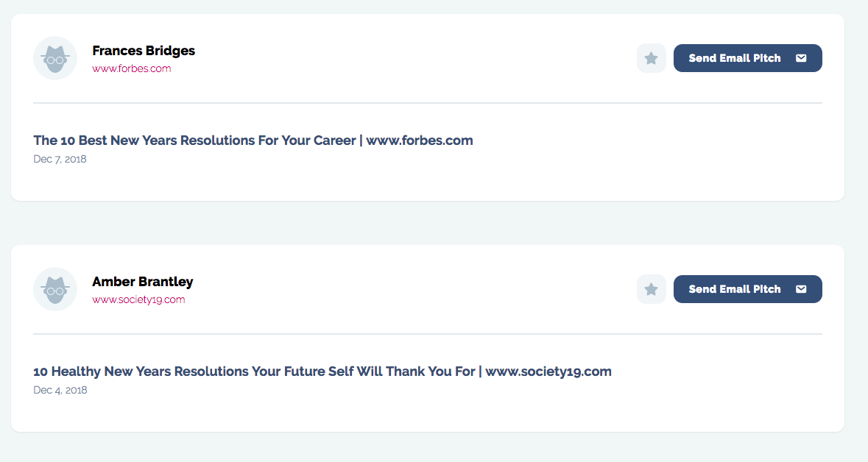Send Email Pitch to Frances Bridges
Viewport: 868px width, 462px height.
click(747, 58)
